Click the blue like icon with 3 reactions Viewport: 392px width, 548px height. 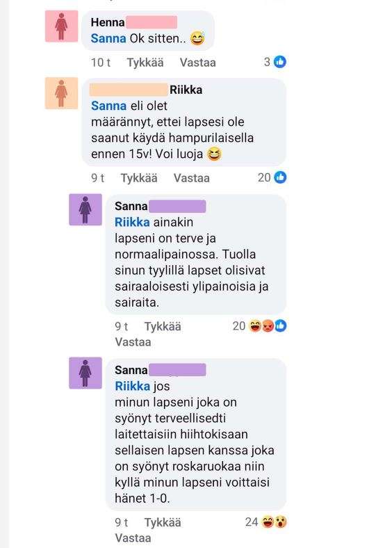tap(280, 62)
